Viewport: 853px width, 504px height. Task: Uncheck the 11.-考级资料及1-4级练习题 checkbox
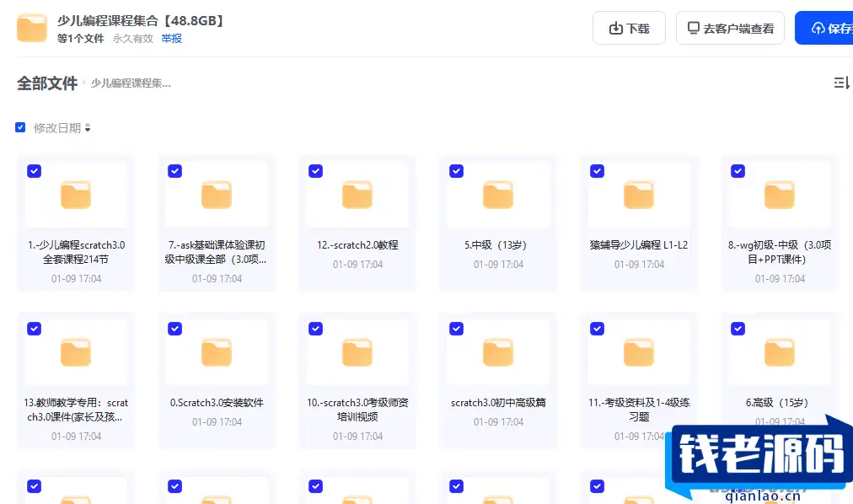coord(598,329)
